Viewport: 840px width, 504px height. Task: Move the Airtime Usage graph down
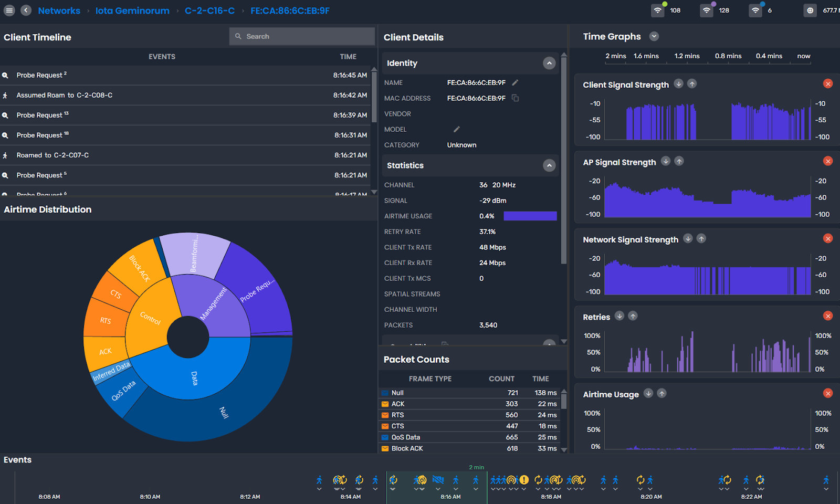pyautogui.click(x=648, y=393)
